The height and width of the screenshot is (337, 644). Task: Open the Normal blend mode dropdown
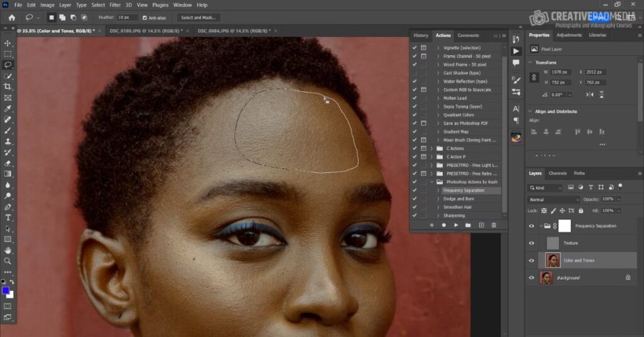553,199
